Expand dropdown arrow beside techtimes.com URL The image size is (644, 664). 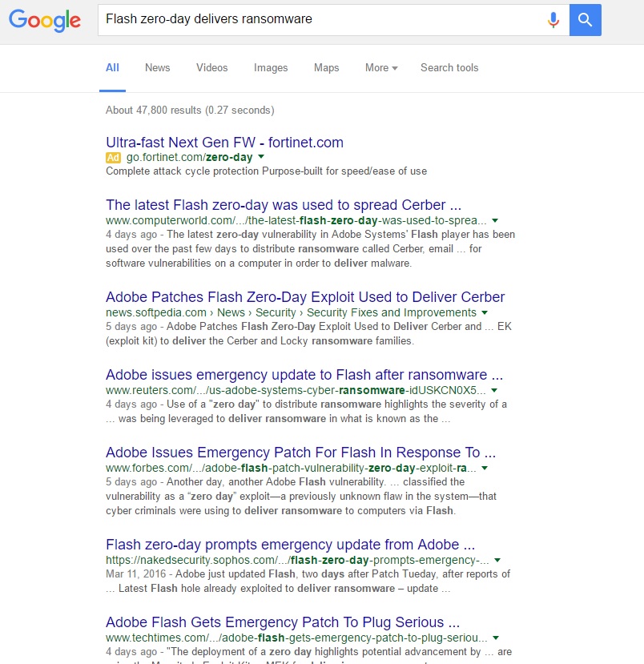click(496, 638)
